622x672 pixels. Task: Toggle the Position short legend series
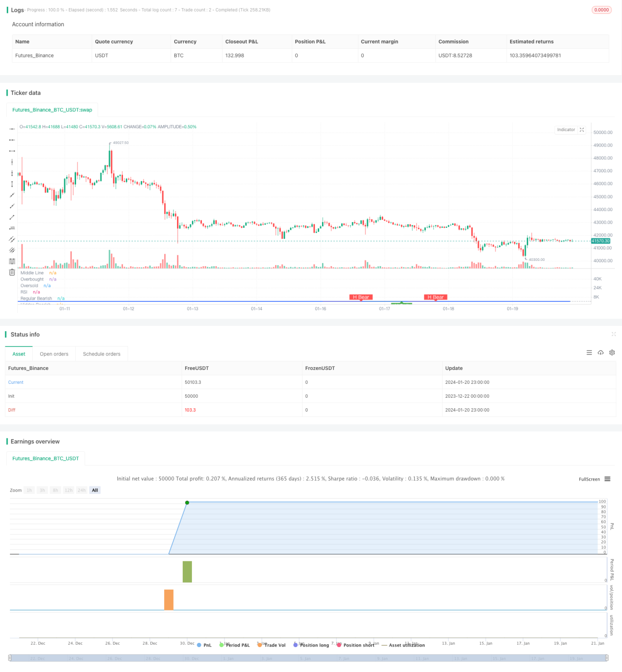pyautogui.click(x=355, y=645)
